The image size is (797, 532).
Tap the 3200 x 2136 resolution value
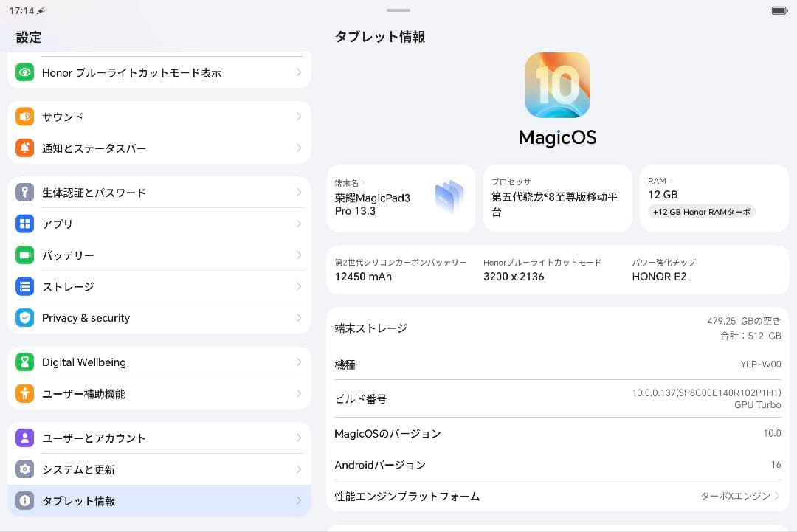click(514, 277)
